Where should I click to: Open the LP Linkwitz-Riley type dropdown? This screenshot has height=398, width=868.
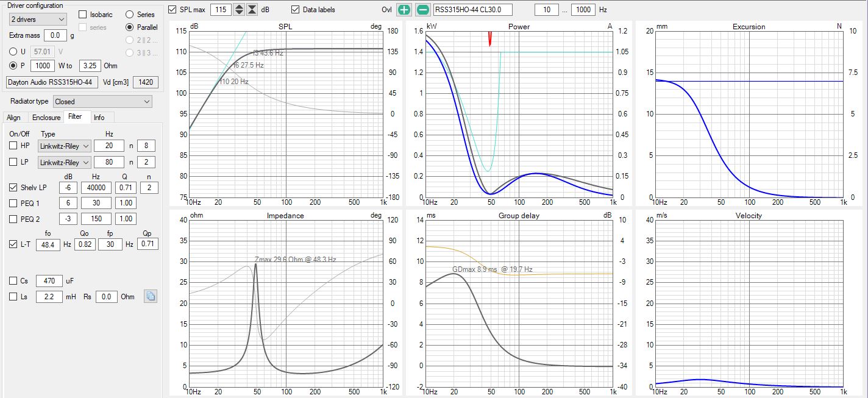pyautogui.click(x=65, y=162)
